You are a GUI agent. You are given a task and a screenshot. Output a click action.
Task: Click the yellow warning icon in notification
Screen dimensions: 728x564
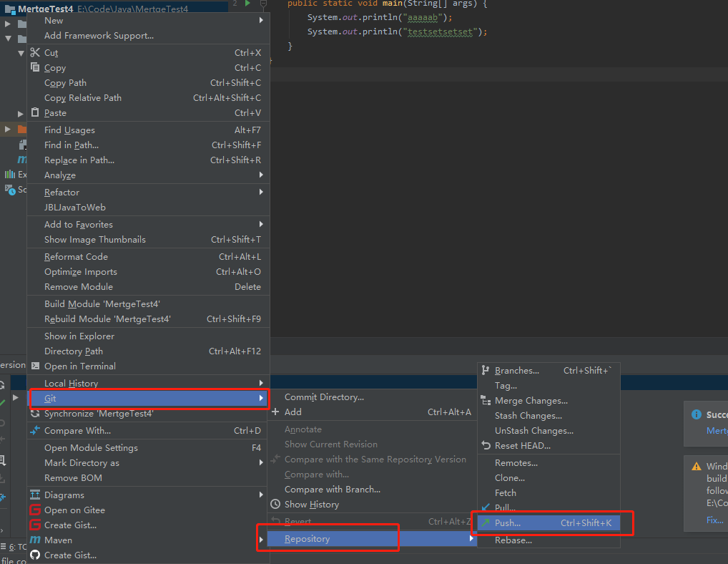coord(697,466)
